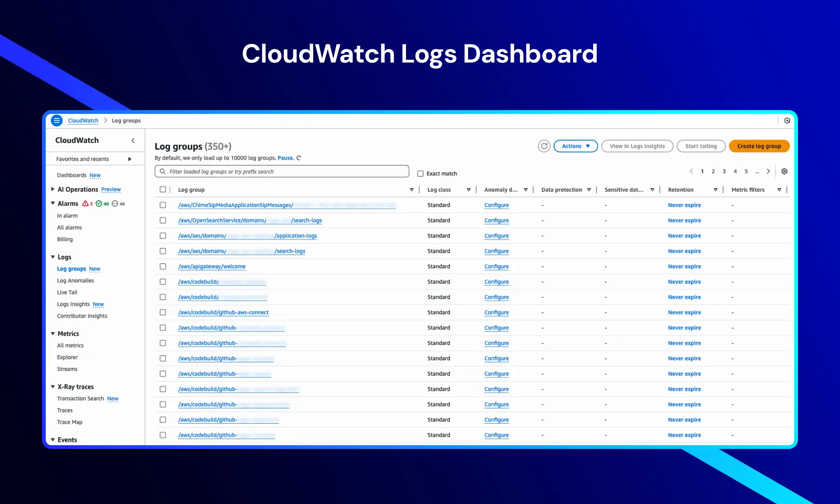Open In alarm list in sidebar

[67, 216]
